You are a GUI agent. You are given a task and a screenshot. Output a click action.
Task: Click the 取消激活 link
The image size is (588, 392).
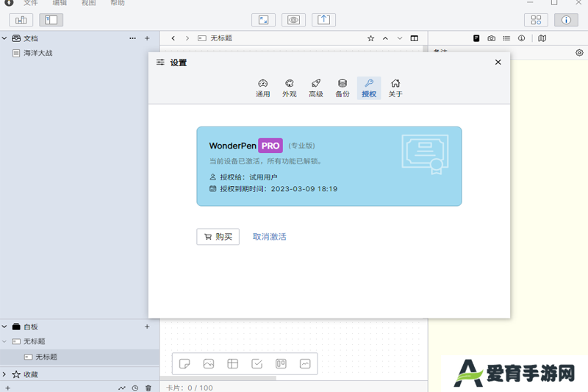tap(270, 237)
